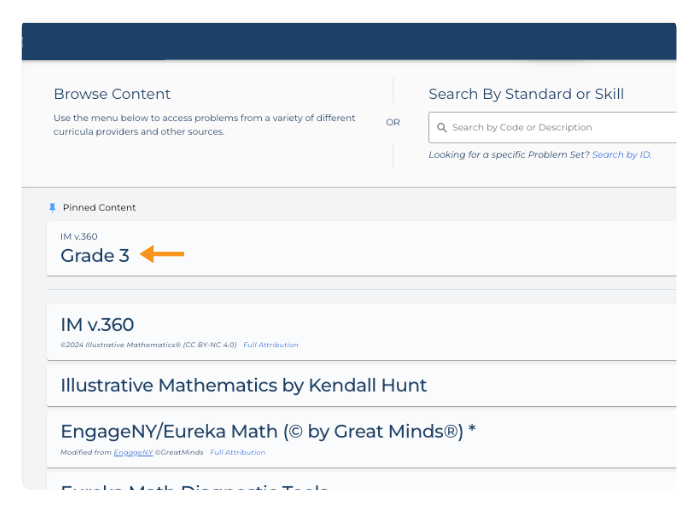Image resolution: width=698 pixels, height=508 pixels.
Task: Expand Illustrative Mathematics by Kendall Hunt
Action: pos(361,386)
